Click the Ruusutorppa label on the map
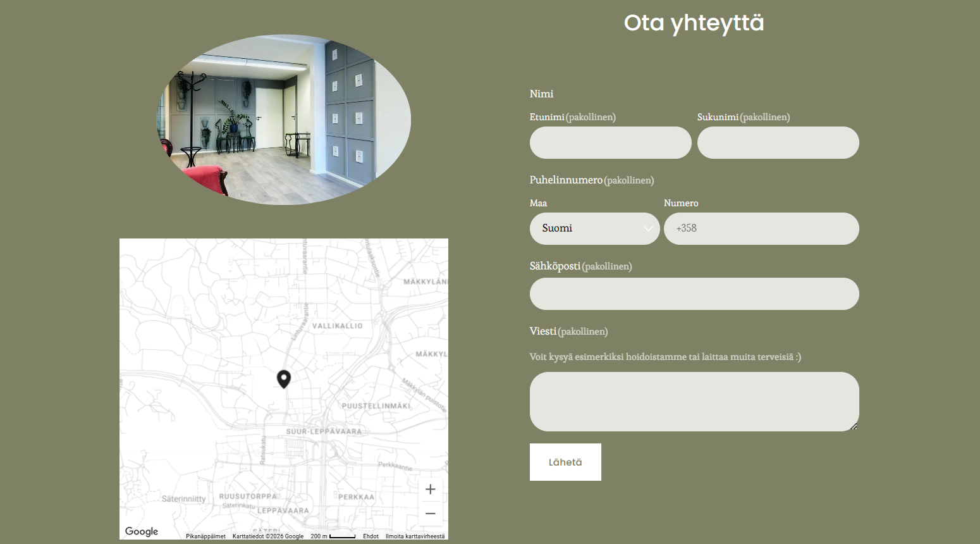 [x=248, y=497]
